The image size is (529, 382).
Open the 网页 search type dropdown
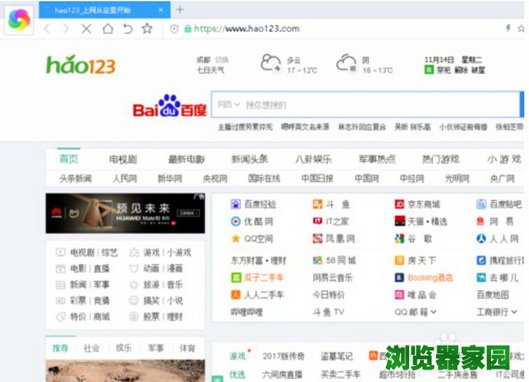click(228, 104)
